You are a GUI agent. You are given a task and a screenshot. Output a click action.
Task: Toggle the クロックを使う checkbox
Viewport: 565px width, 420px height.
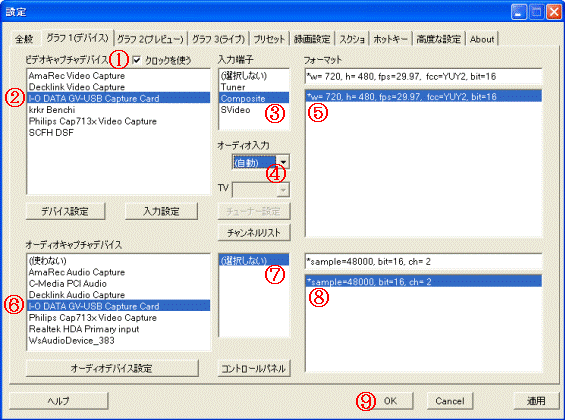(x=136, y=60)
